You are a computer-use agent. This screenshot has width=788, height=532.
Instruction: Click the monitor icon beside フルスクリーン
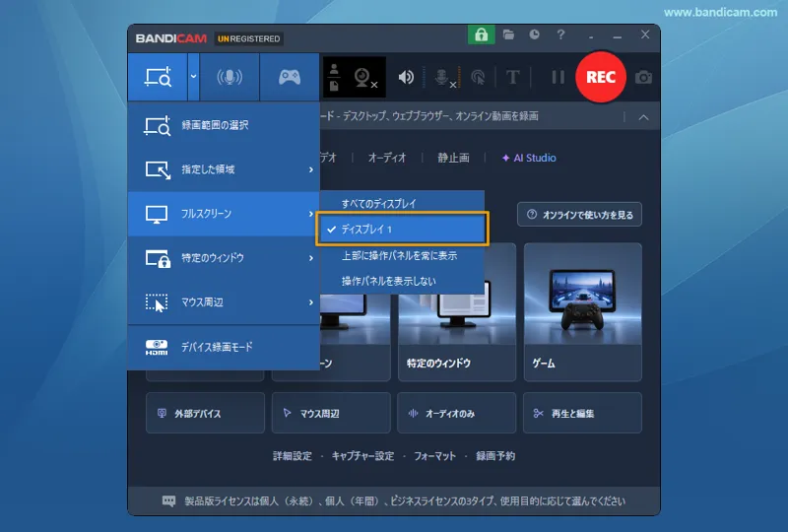[157, 214]
